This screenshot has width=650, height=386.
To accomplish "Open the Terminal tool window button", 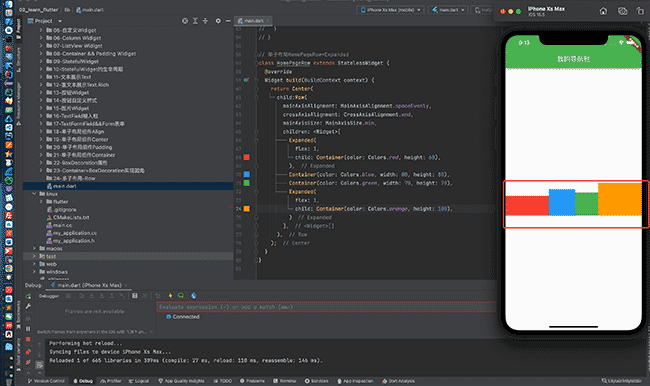I will tap(285, 381).
